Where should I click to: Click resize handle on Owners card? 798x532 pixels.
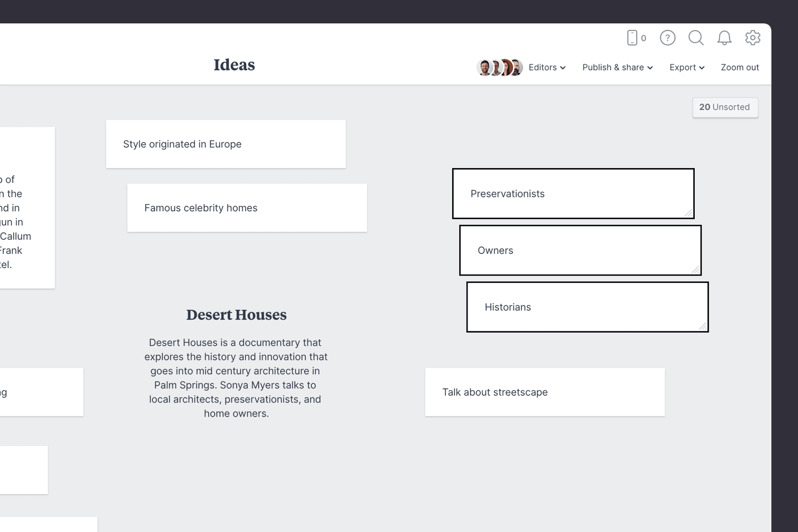click(x=695, y=270)
